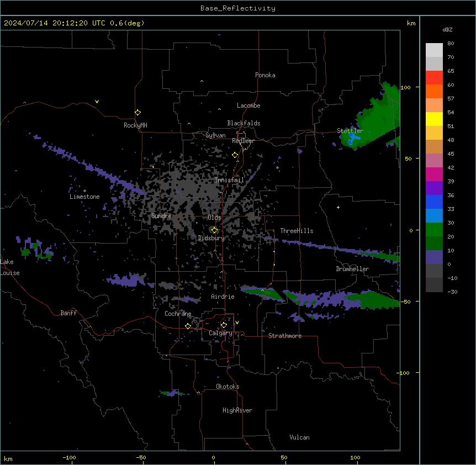
Task: Select the green 30 dBZ color swatch
Action: coord(434,230)
